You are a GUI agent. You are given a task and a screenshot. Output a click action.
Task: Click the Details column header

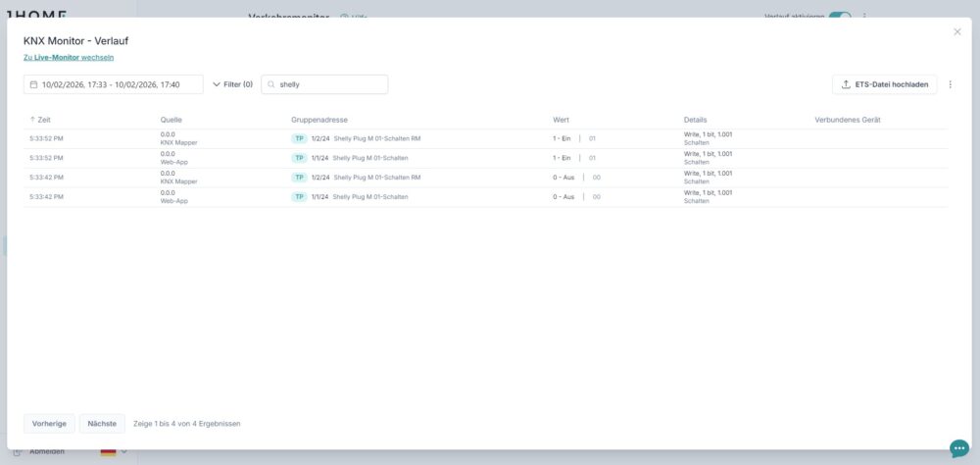(696, 120)
